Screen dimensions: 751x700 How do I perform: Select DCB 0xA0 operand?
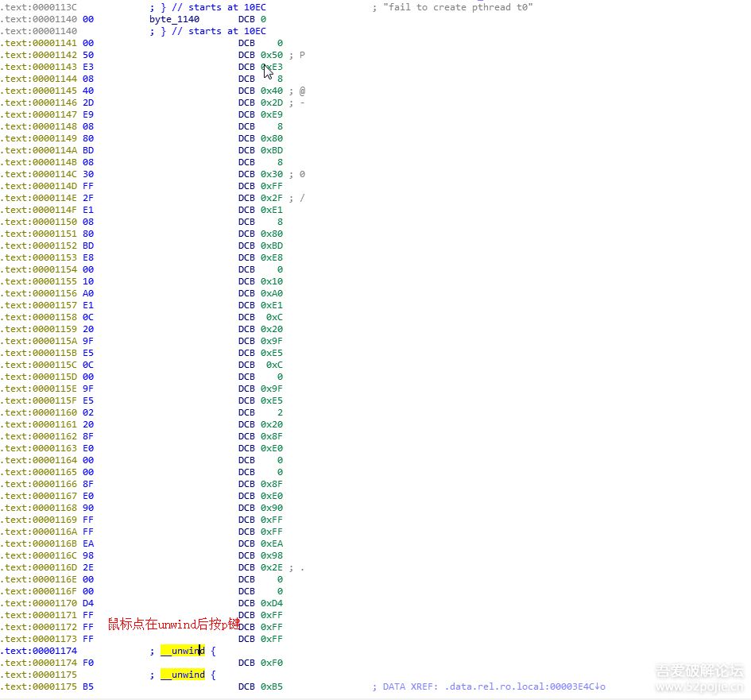(x=272, y=293)
